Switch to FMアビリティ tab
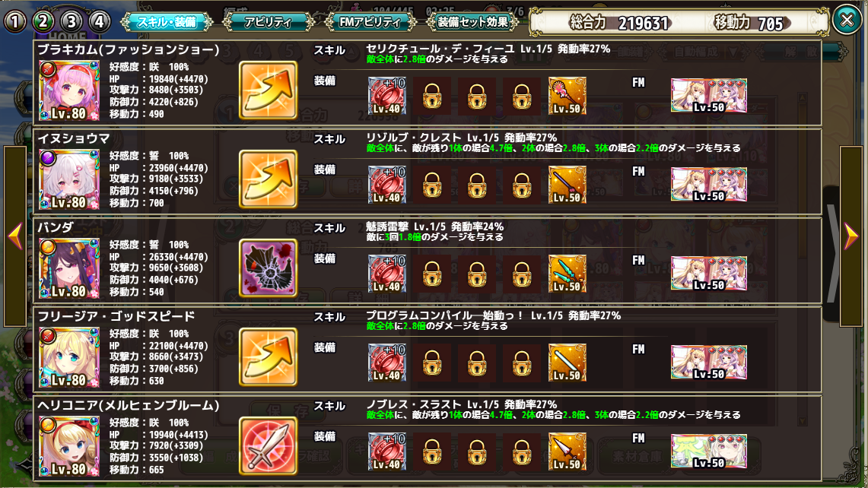The height and width of the screenshot is (488, 868). pyautogui.click(x=370, y=22)
